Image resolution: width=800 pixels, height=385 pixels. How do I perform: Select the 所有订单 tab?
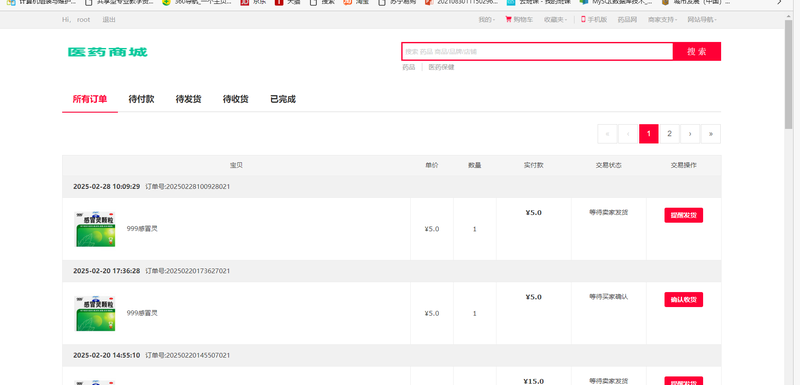pyautogui.click(x=90, y=99)
